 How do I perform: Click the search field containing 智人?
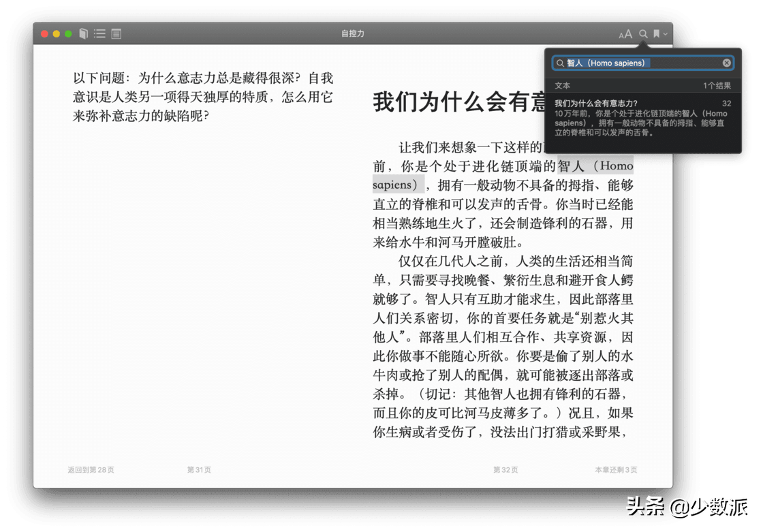(x=643, y=63)
